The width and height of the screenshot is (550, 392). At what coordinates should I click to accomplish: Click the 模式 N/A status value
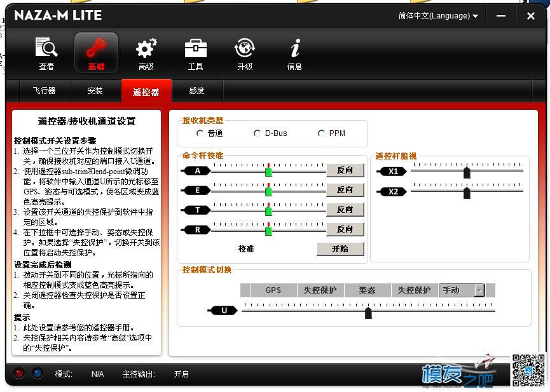coord(97,374)
